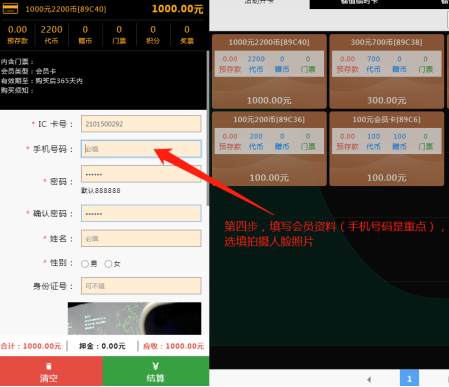Choose the 300元700币[89C38] package card

387,71
